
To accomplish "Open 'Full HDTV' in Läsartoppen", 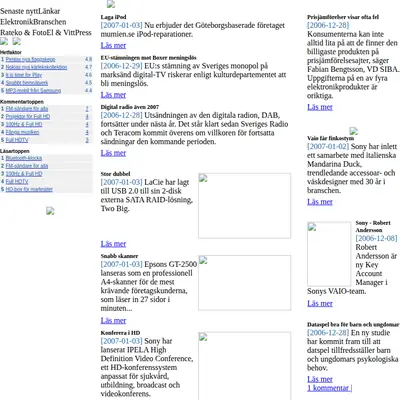I will point(17,181).
